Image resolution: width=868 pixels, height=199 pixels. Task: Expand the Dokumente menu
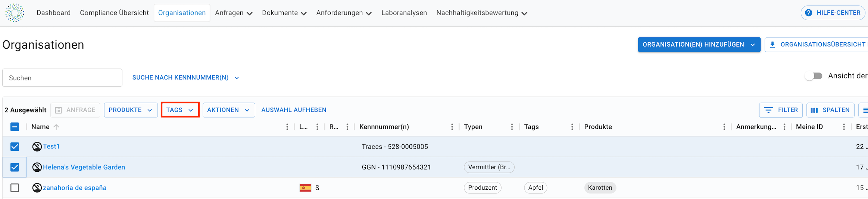tap(284, 13)
